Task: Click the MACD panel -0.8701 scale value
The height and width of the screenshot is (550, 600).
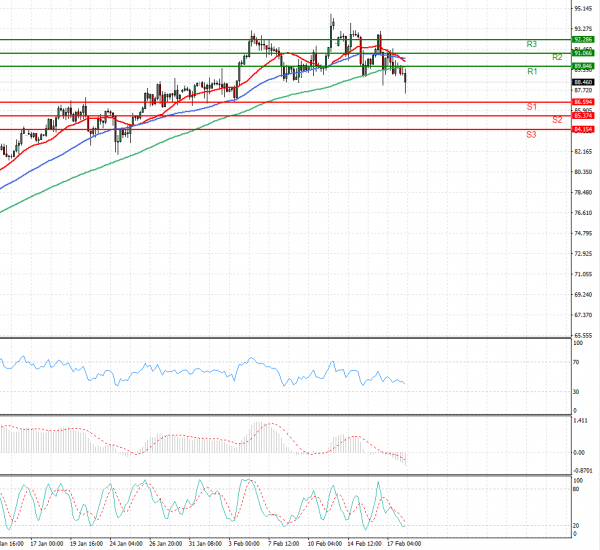Action: pos(582,470)
